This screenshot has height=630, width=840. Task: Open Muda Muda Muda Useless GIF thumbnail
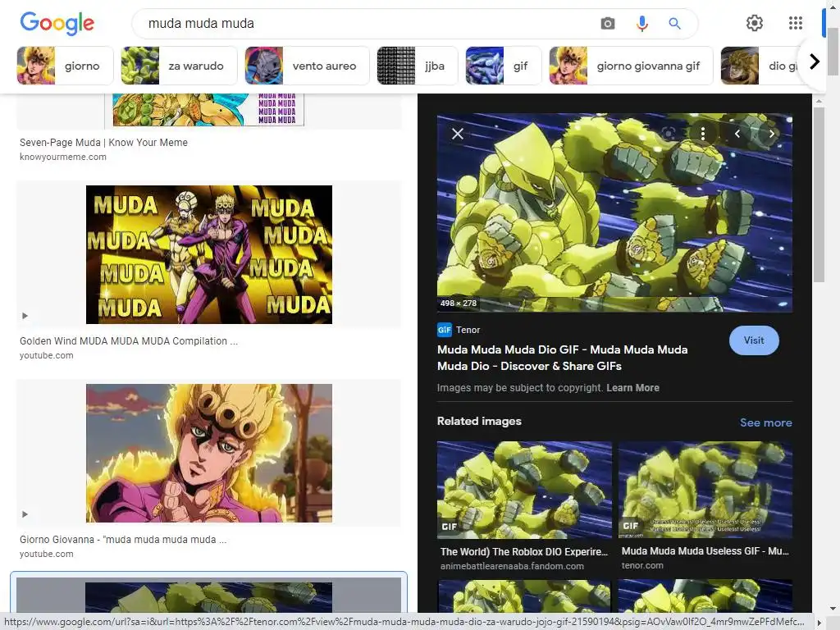pyautogui.click(x=705, y=490)
